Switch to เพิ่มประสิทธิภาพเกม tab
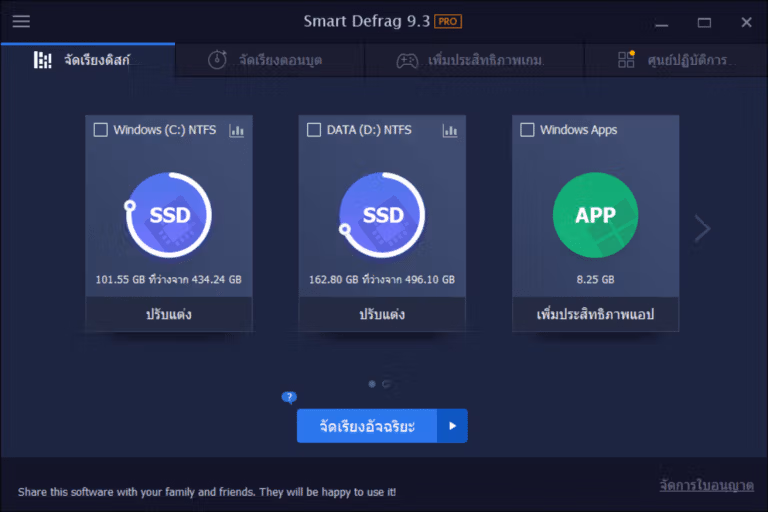The width and height of the screenshot is (768, 512). (474, 60)
